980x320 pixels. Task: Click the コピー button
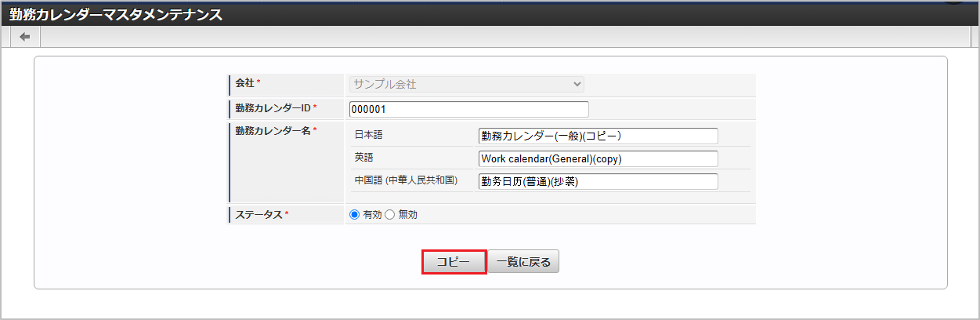(x=454, y=262)
